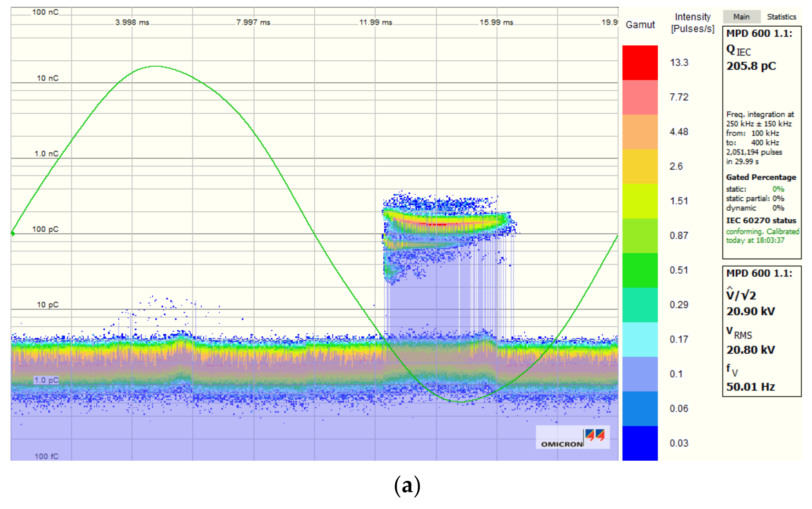
Task: Click the QIEC 205.8 pC reading
Action: (x=751, y=66)
